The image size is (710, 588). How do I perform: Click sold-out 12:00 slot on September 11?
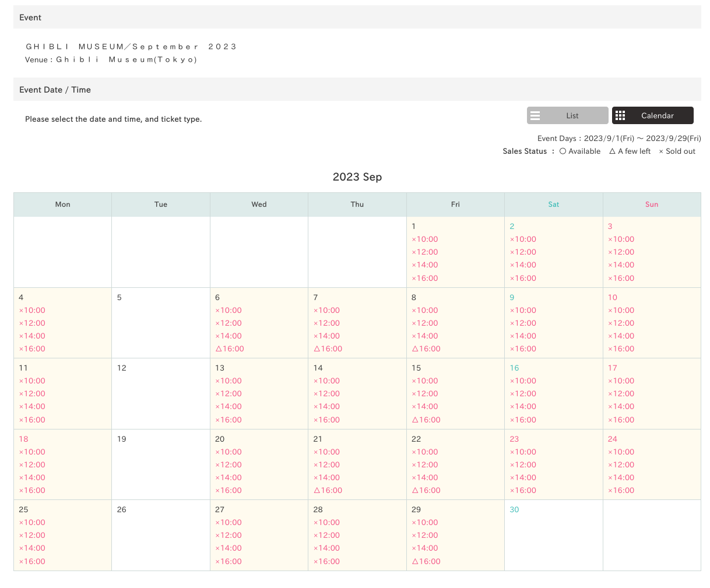pyautogui.click(x=32, y=393)
